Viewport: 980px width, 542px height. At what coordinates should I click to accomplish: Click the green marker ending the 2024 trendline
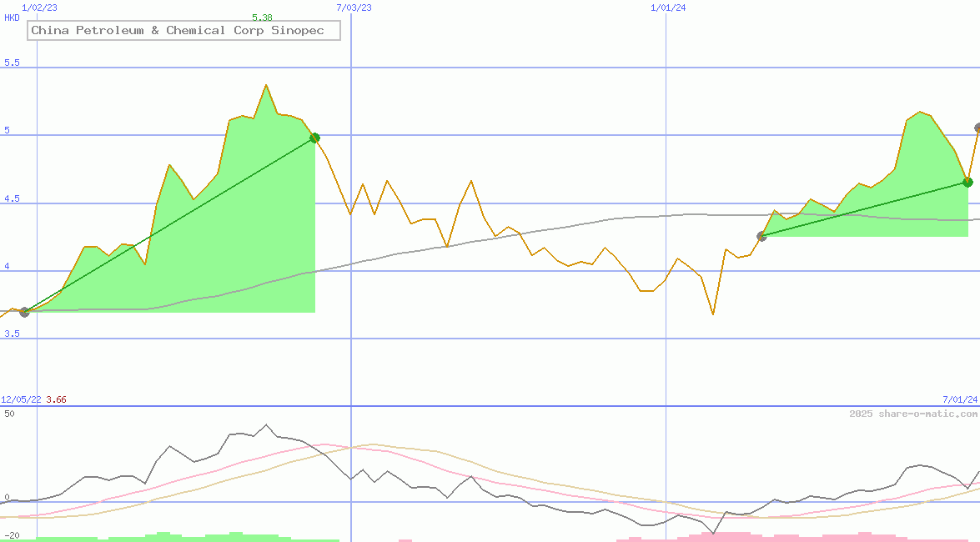967,182
